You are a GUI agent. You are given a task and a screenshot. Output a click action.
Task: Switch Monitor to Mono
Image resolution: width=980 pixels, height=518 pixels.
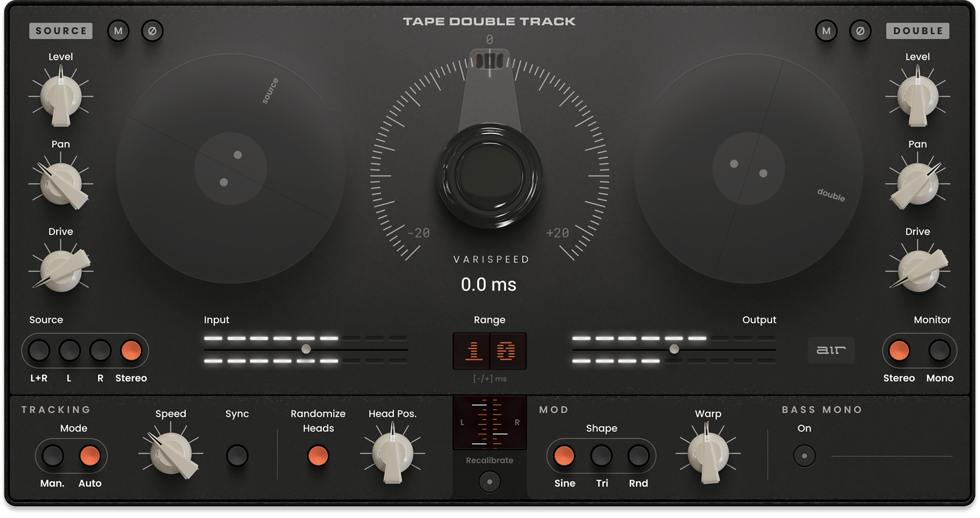[938, 350]
